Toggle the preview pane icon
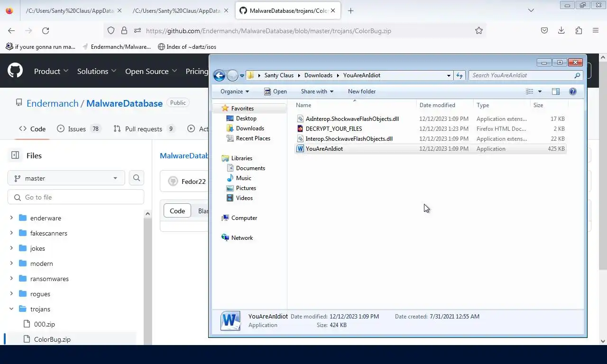607x364 pixels. (x=556, y=91)
